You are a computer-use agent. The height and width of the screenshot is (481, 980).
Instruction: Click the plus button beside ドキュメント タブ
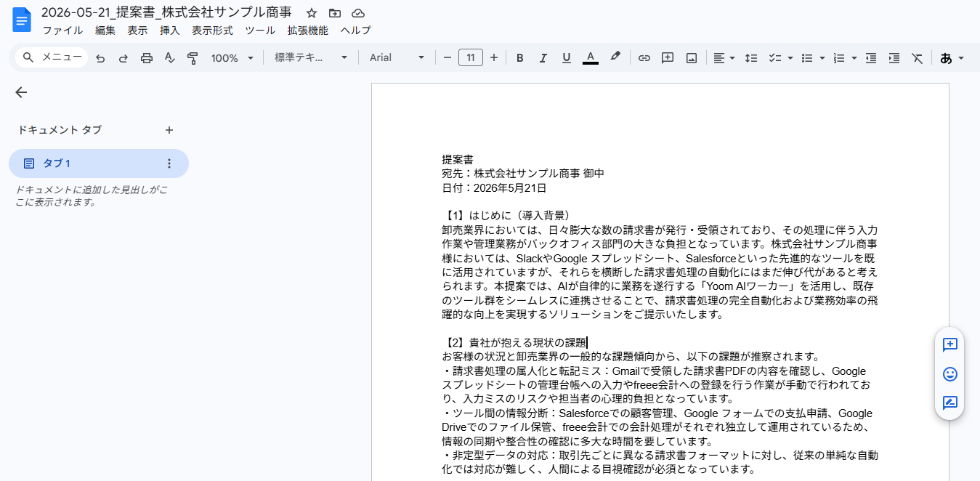[169, 130]
